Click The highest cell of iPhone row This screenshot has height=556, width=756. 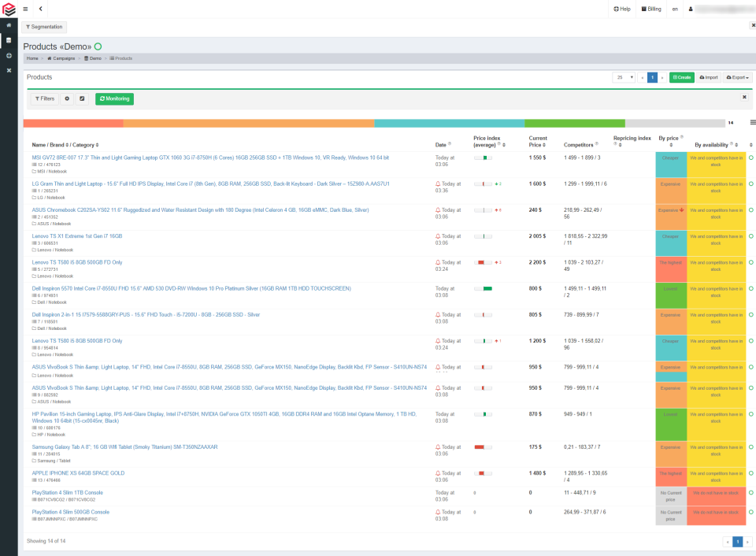(671, 477)
